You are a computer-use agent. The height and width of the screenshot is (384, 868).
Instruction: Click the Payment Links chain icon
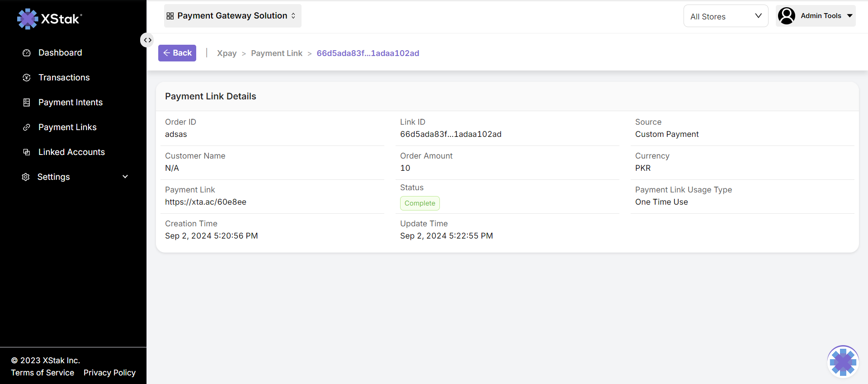[27, 127]
